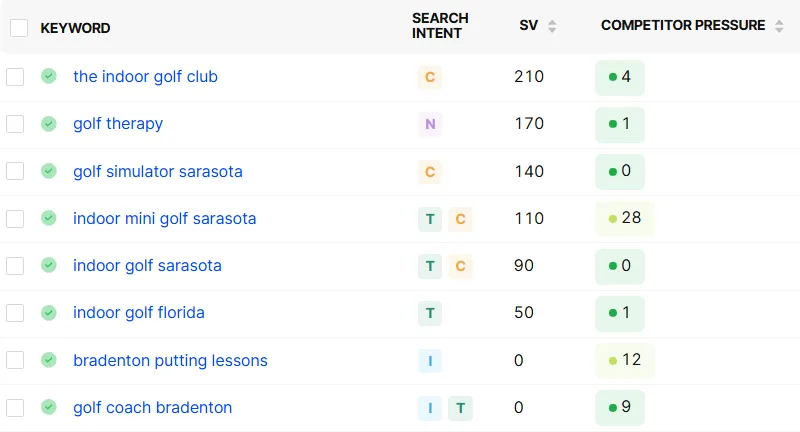Click the T intent badge for golf coach bradenton
Screen dimensions: 800x432
pos(460,408)
